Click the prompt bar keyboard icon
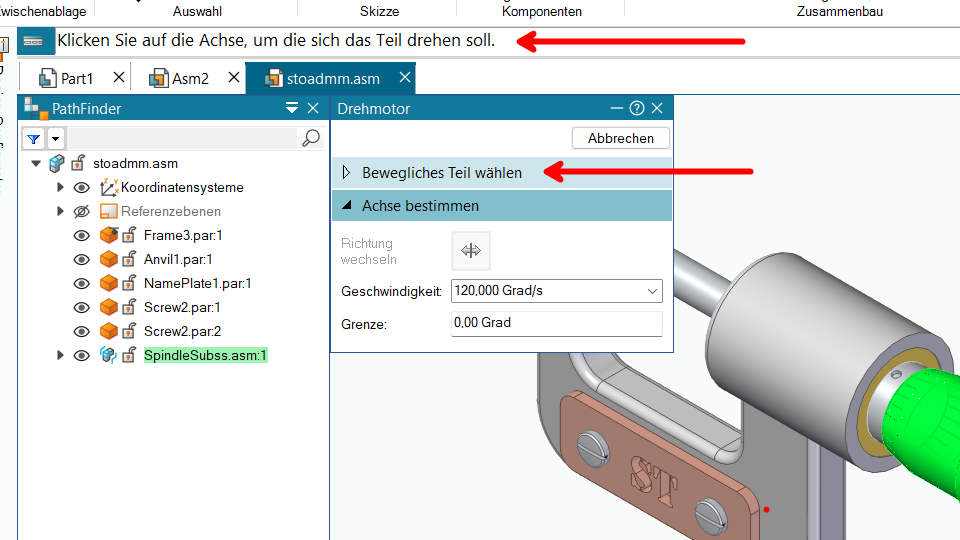This screenshot has height=540, width=960. 33,41
